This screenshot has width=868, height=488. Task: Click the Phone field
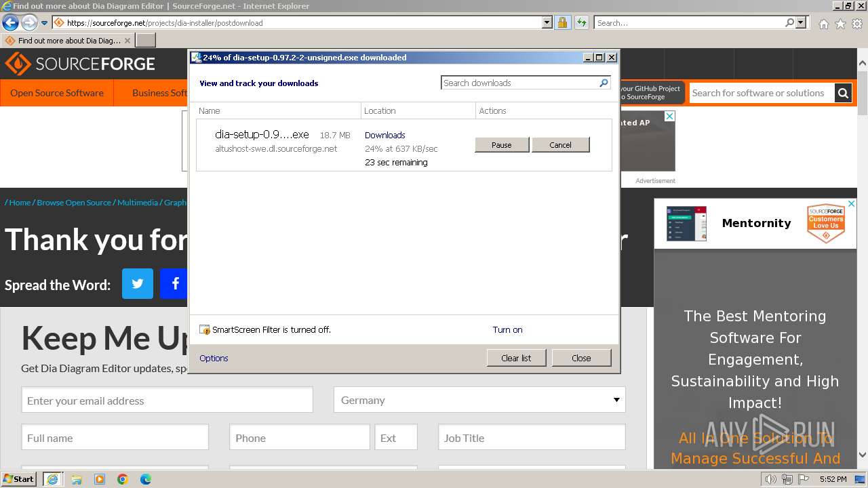(x=300, y=438)
